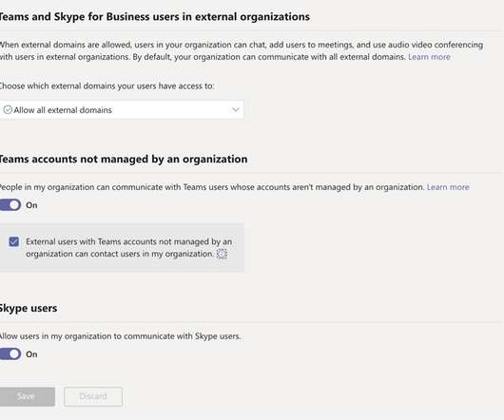The image size is (504, 420).
Task: Toggle off unmanaged Teams accounts communication switch
Action: click(10, 205)
